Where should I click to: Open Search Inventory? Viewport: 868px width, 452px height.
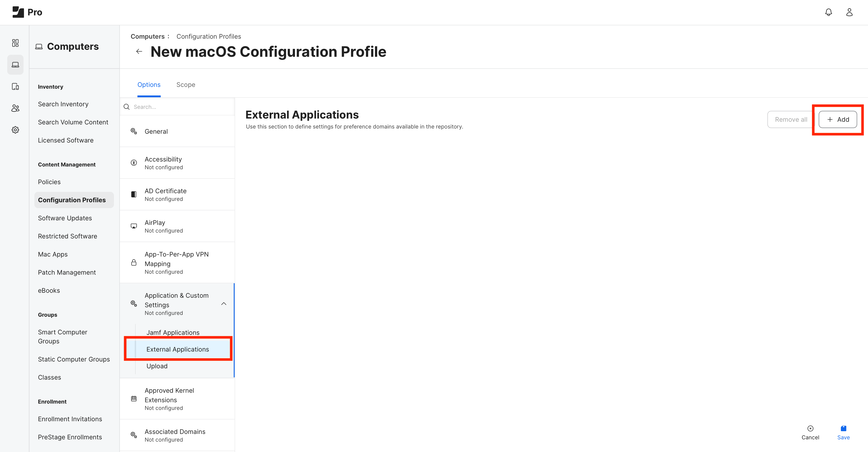click(63, 104)
